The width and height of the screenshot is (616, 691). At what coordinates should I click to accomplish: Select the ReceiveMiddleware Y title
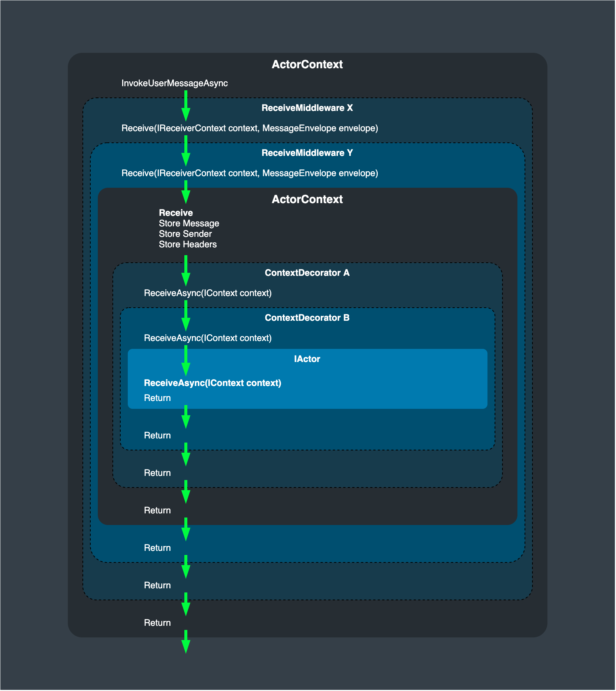click(307, 153)
